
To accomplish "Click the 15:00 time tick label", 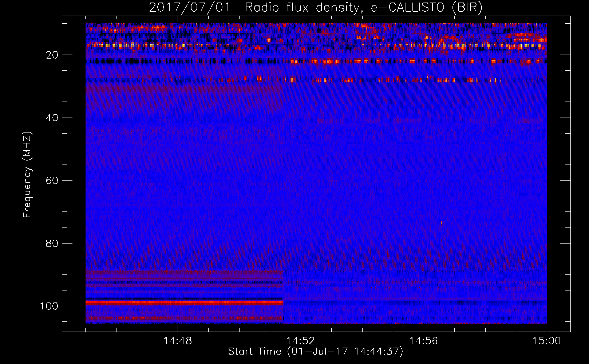I will pos(547,341).
